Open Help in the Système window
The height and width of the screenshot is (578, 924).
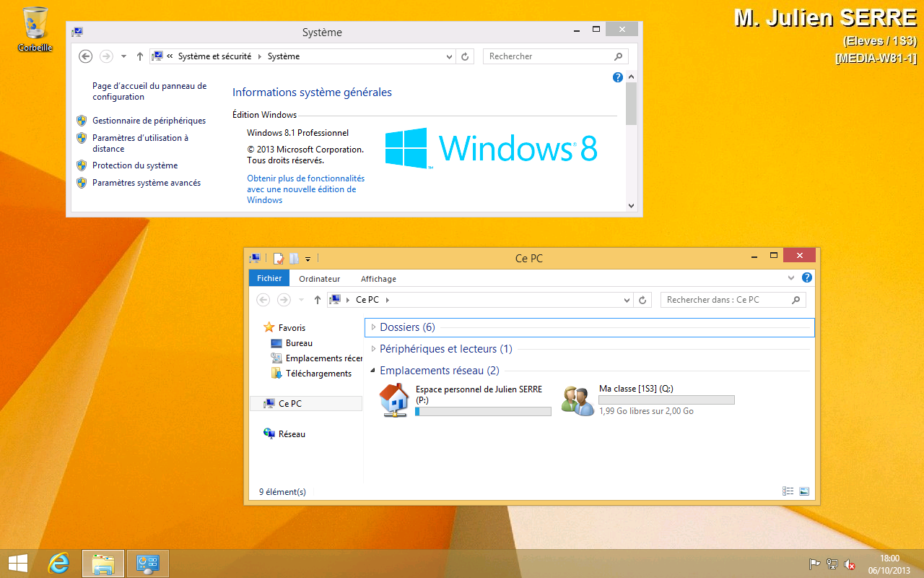[618, 77]
